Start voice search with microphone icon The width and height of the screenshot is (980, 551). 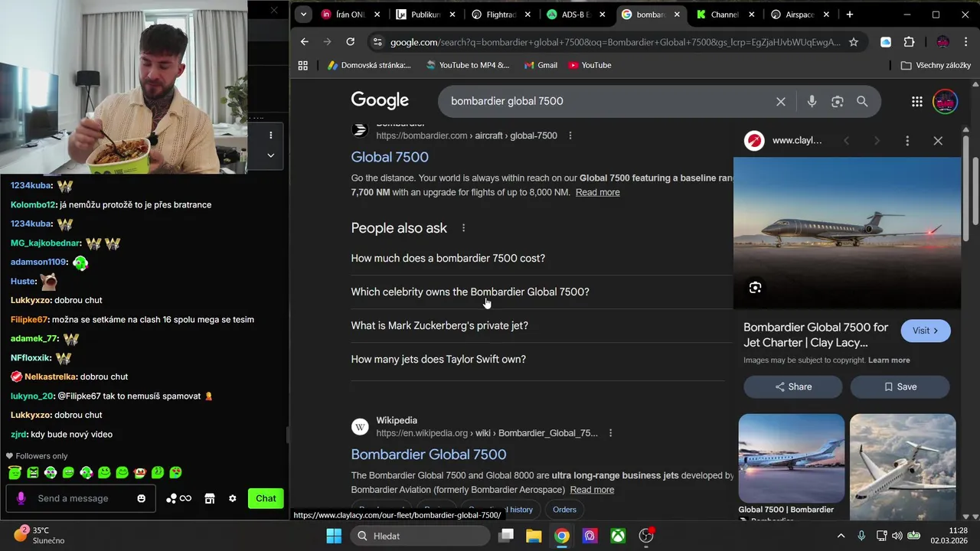[x=812, y=101]
